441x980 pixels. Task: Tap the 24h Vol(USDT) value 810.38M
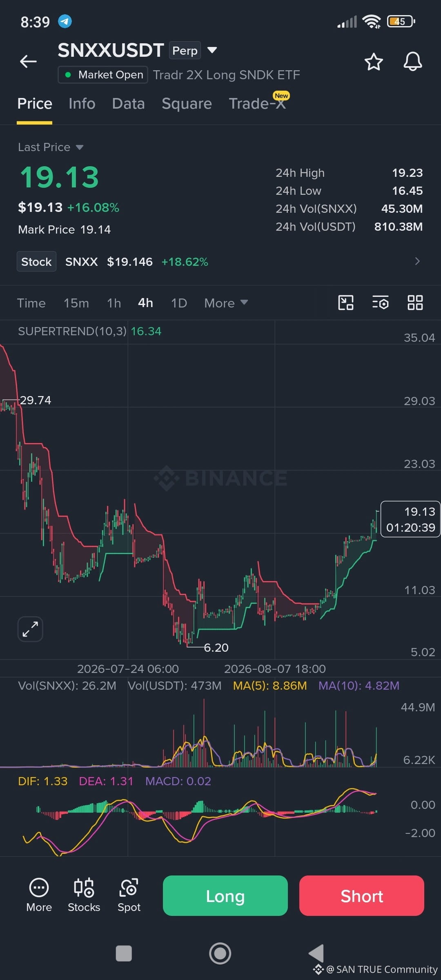click(x=399, y=227)
